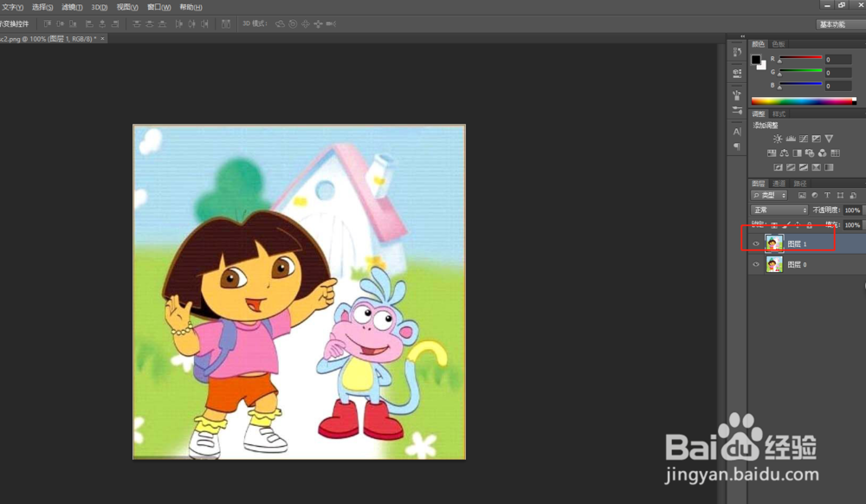
Task: Select the 3D roll mode icon
Action: pos(293,23)
